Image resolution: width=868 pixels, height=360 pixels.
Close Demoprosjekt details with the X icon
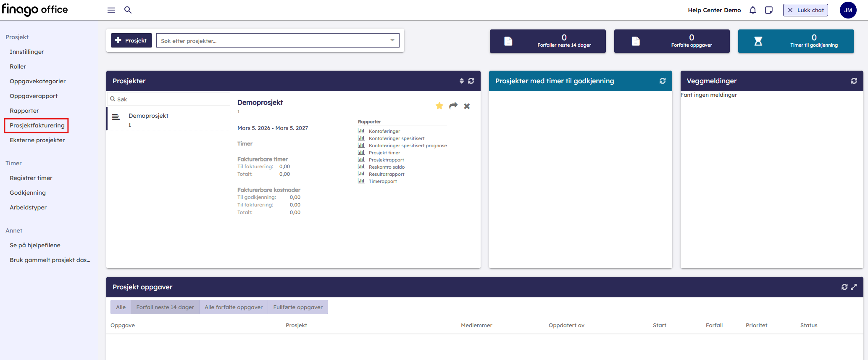467,106
